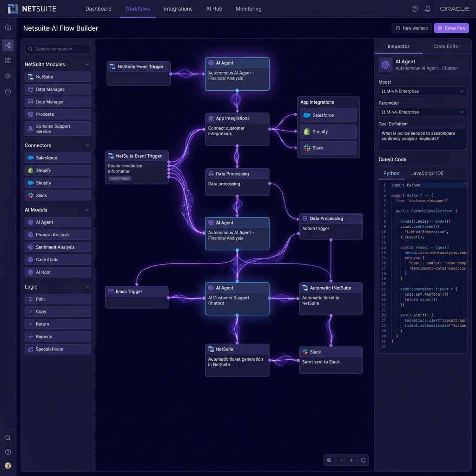Open the Monitoring tab

[x=249, y=9]
